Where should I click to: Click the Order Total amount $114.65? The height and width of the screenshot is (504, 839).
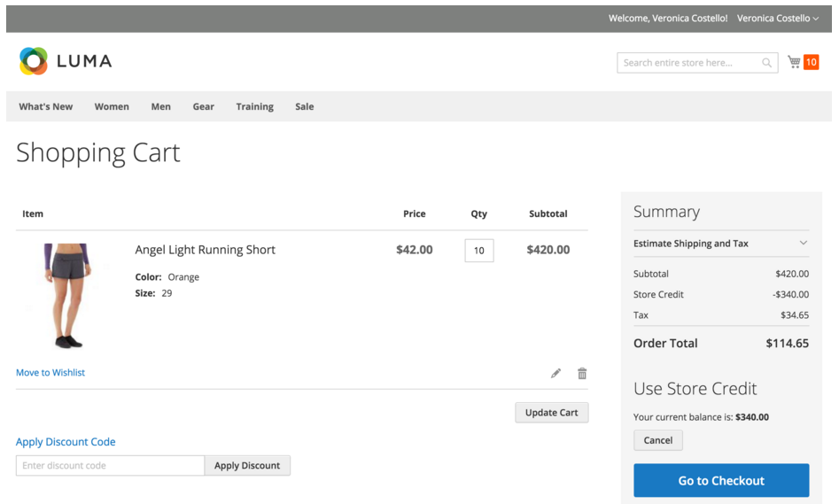pyautogui.click(x=787, y=344)
